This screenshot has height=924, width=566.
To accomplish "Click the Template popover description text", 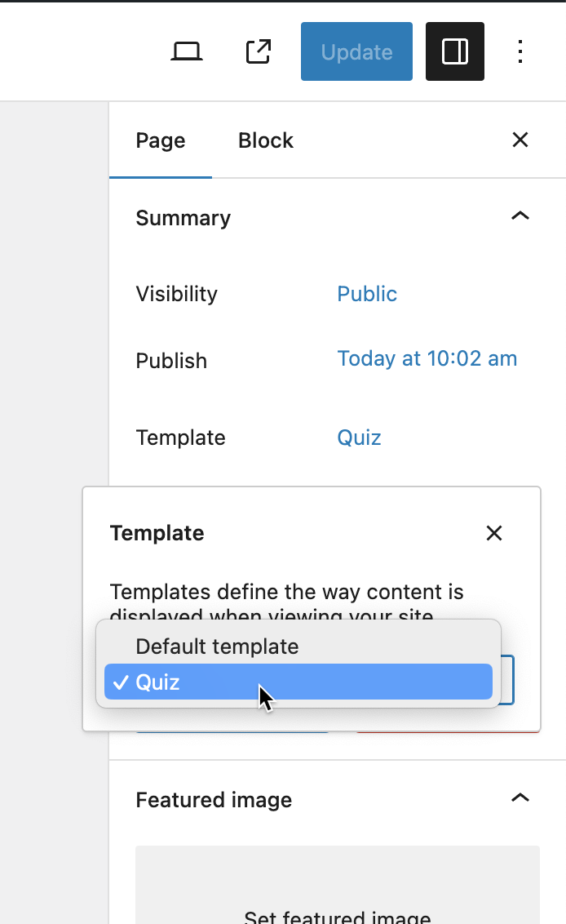I will point(287,593).
